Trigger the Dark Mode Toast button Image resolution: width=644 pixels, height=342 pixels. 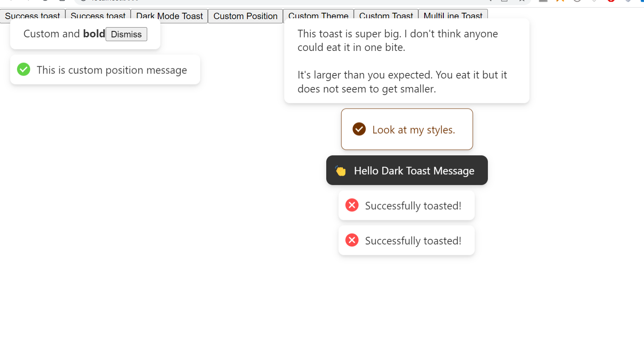[x=169, y=16]
